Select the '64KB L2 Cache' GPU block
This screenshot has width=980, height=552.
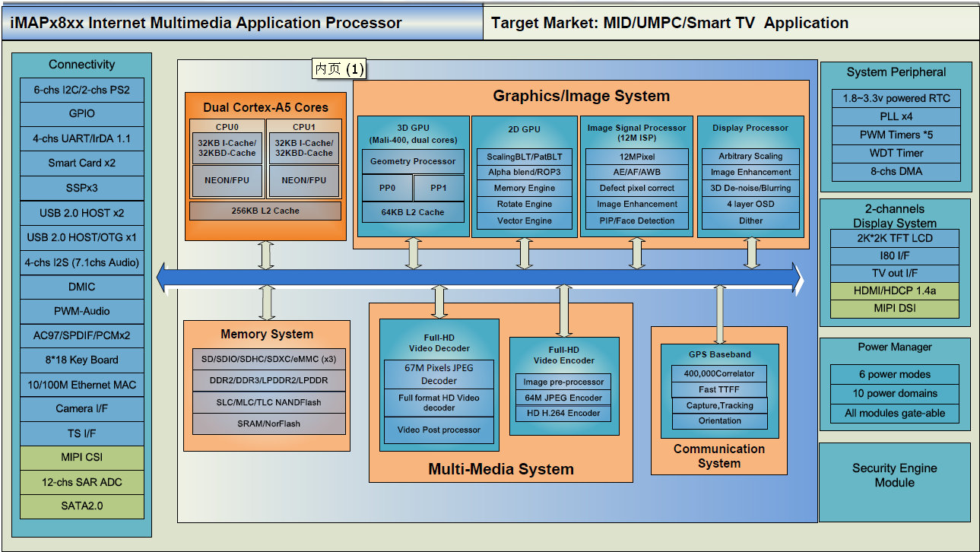click(x=413, y=212)
